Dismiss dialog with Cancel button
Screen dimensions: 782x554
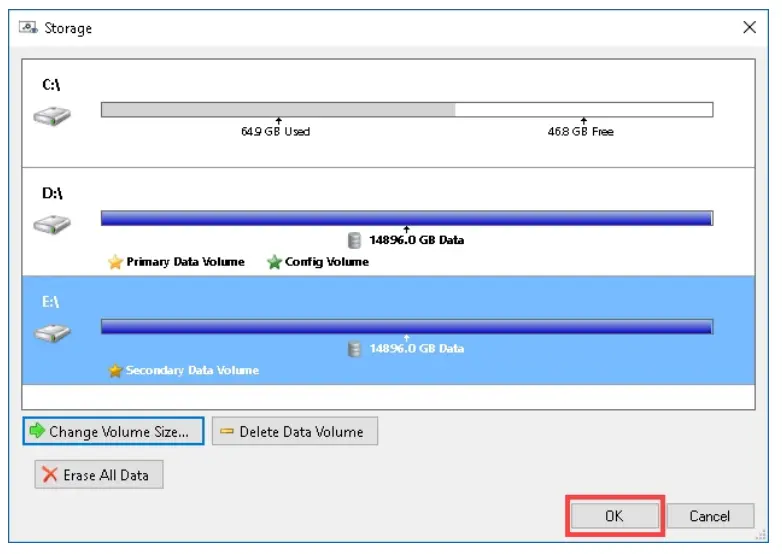[710, 516]
